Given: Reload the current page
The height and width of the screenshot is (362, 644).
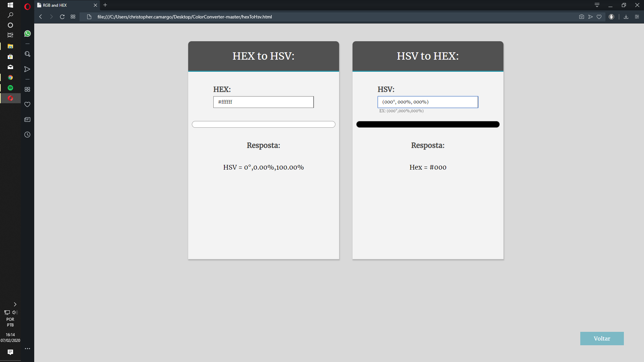Looking at the screenshot, I should coord(62,17).
